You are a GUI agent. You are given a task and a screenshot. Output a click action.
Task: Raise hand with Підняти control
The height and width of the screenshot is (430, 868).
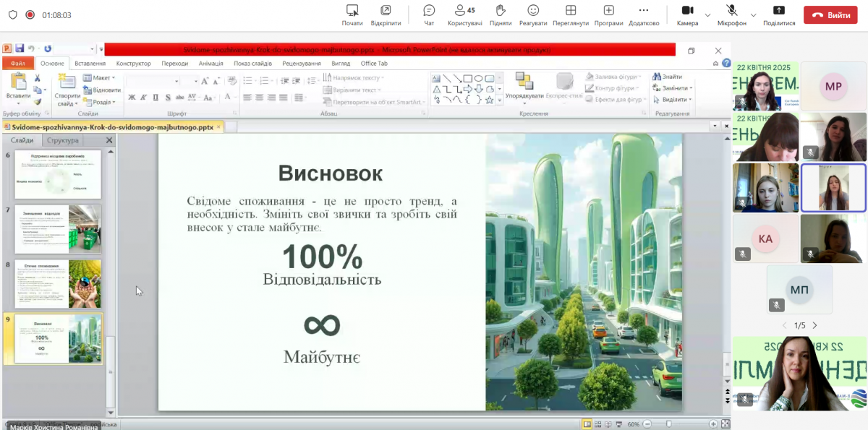click(x=499, y=14)
